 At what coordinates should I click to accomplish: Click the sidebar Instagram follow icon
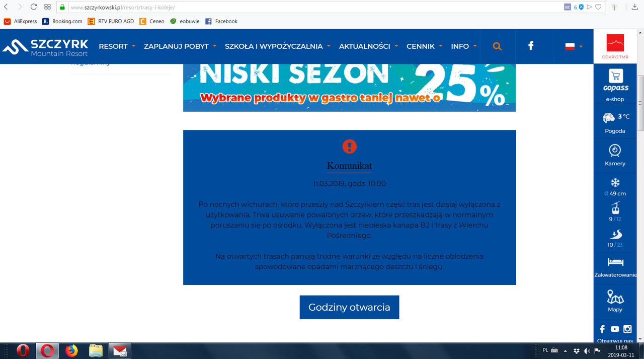627,329
